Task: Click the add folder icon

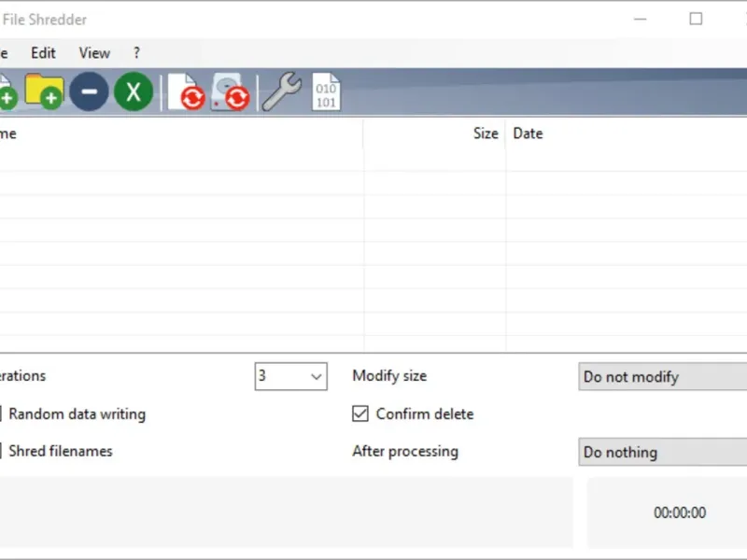Action: tap(44, 91)
